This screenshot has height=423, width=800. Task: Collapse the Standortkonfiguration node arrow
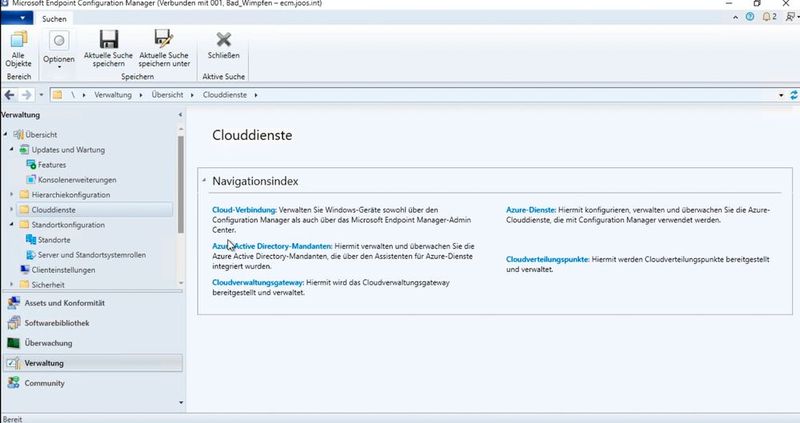[12, 225]
